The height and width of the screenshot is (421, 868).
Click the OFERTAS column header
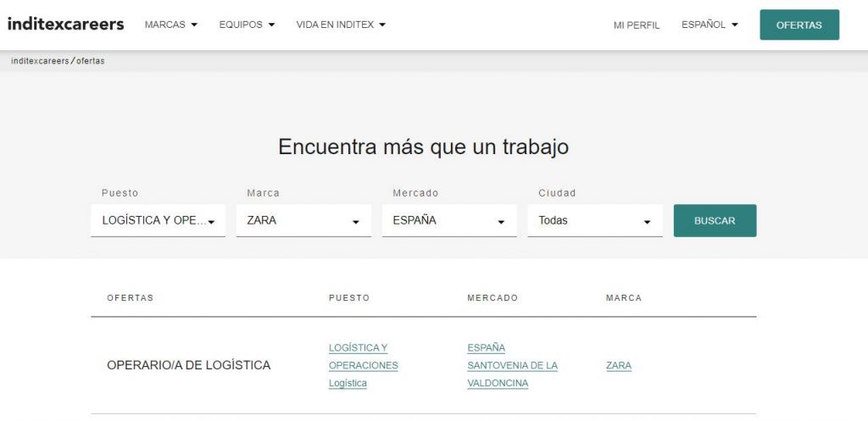(130, 297)
